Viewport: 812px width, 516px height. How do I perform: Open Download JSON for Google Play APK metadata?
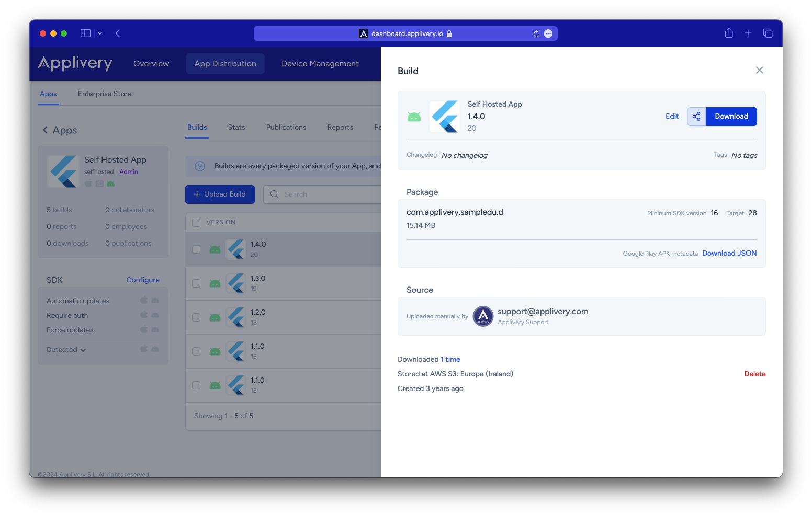click(729, 253)
